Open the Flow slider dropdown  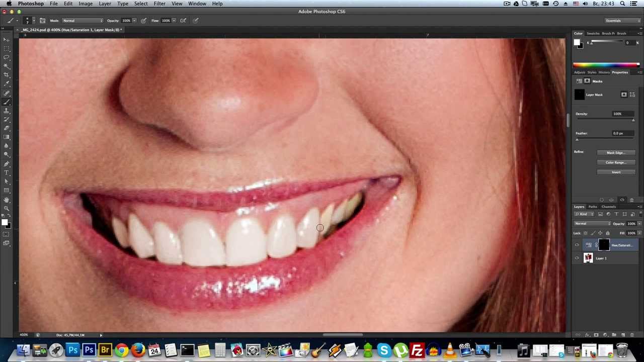tap(174, 21)
